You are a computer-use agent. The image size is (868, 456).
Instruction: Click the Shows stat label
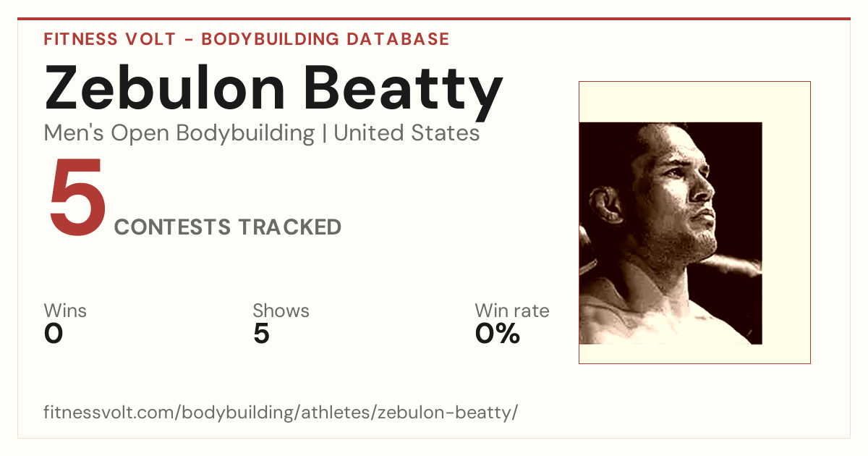pyautogui.click(x=281, y=311)
